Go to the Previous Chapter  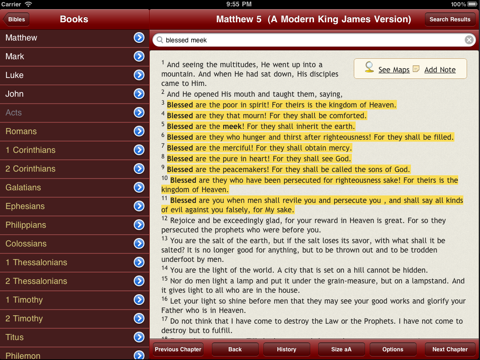178,349
